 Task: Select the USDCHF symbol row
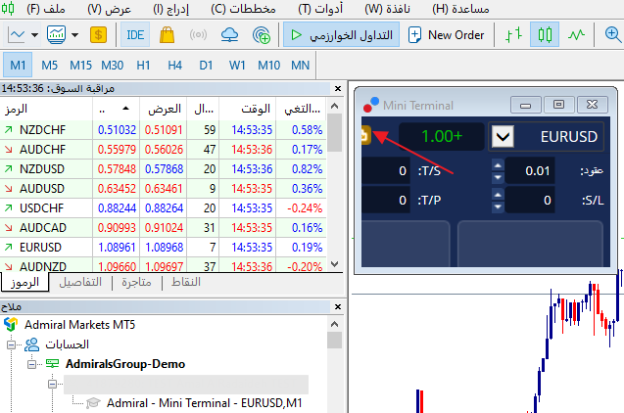163,208
